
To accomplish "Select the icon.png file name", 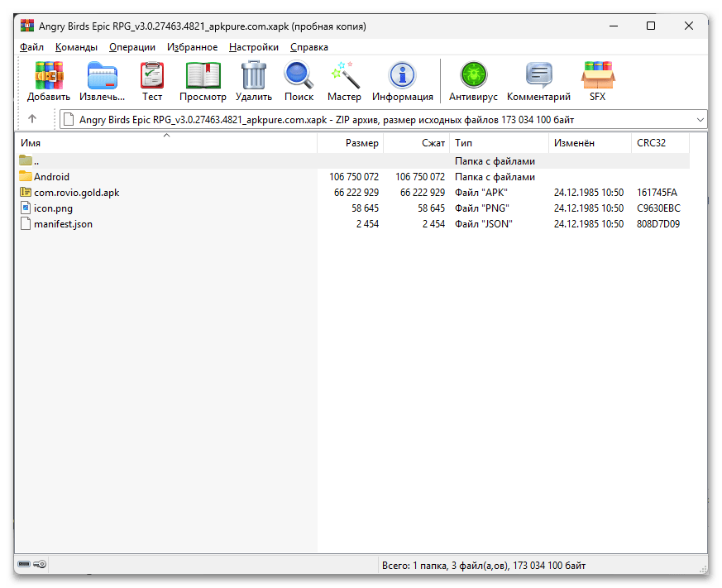I will pyautogui.click(x=53, y=208).
